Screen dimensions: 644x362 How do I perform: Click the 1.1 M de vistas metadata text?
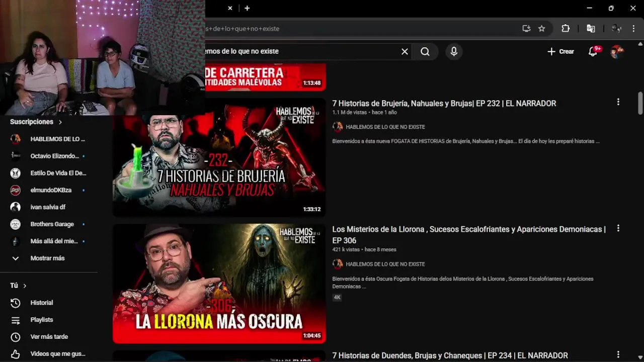point(350,113)
